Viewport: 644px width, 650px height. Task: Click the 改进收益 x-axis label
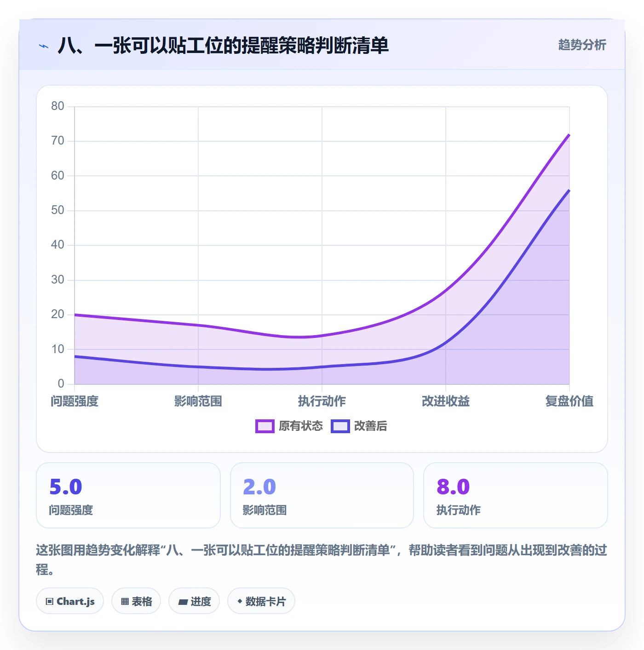[446, 401]
